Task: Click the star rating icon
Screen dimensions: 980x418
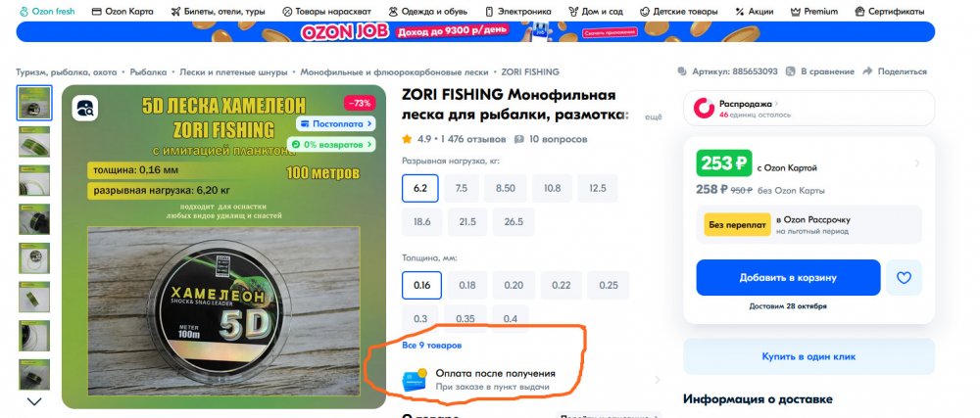Action: (407, 138)
